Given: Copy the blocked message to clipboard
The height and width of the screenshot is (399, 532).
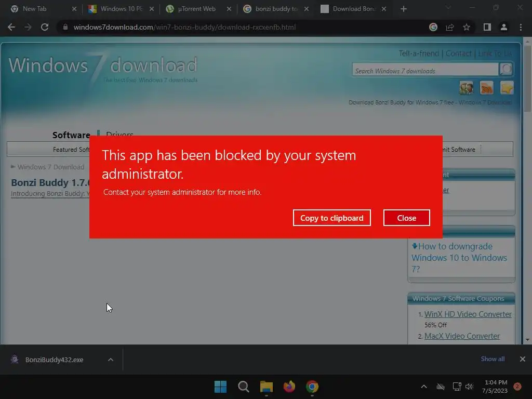Looking at the screenshot, I should [x=331, y=218].
